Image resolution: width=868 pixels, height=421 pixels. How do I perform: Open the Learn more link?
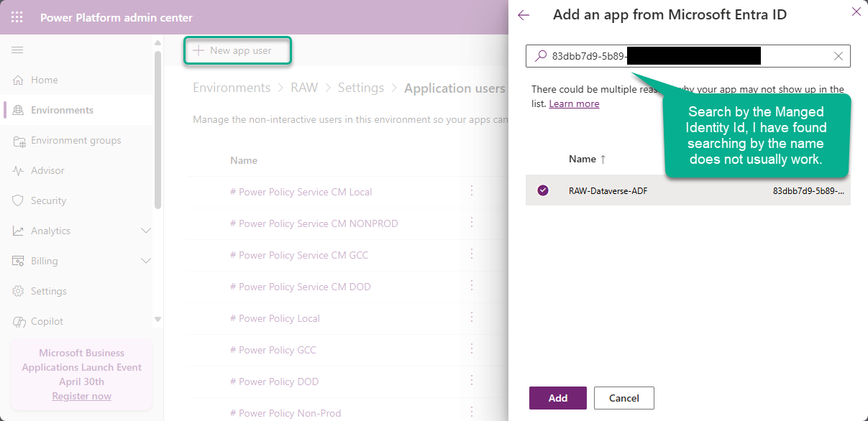click(x=574, y=103)
